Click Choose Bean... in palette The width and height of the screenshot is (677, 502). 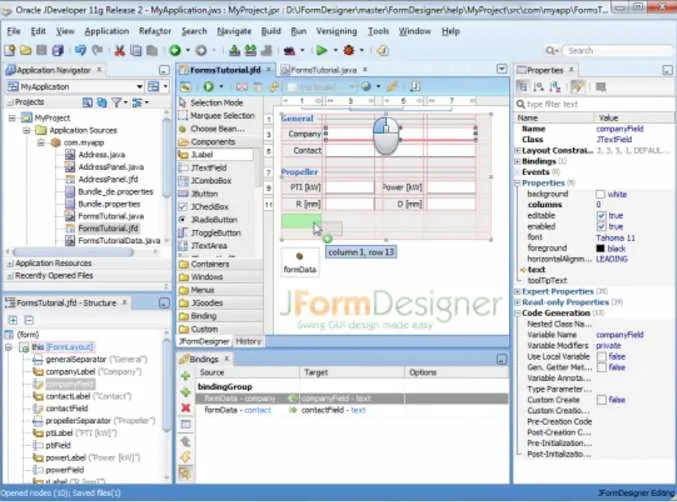pyautogui.click(x=217, y=129)
